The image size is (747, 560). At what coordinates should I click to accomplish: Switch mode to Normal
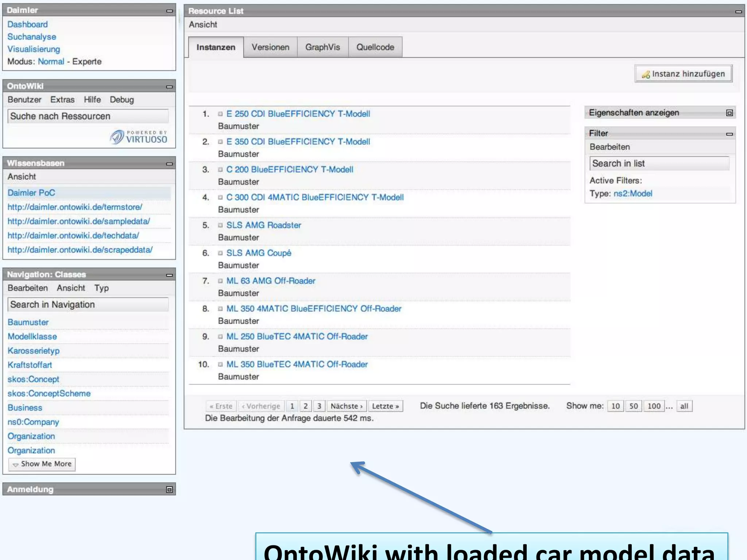coord(51,62)
